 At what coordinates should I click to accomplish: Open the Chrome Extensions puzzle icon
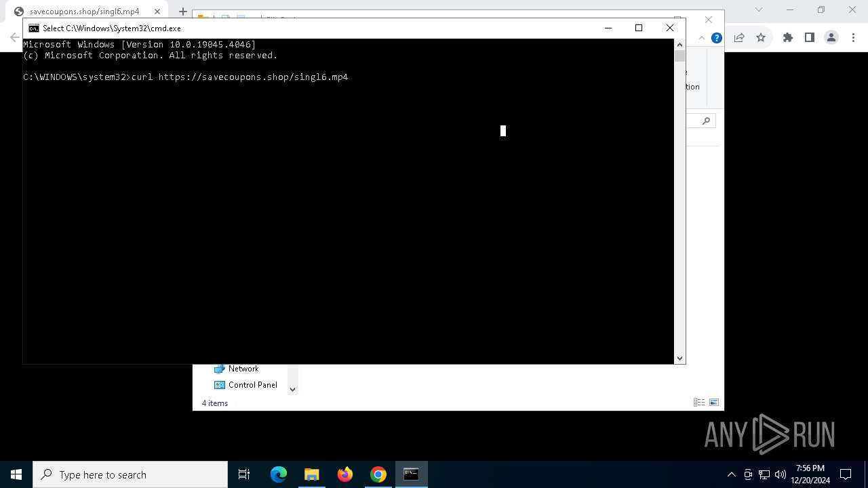(x=788, y=37)
